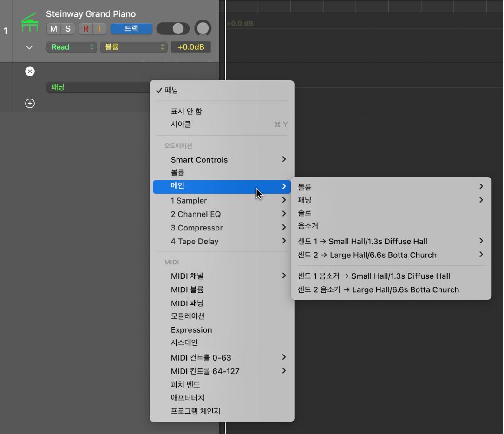This screenshot has width=504, height=434.
Task: Enable record on the piano track
Action: [x=86, y=29]
